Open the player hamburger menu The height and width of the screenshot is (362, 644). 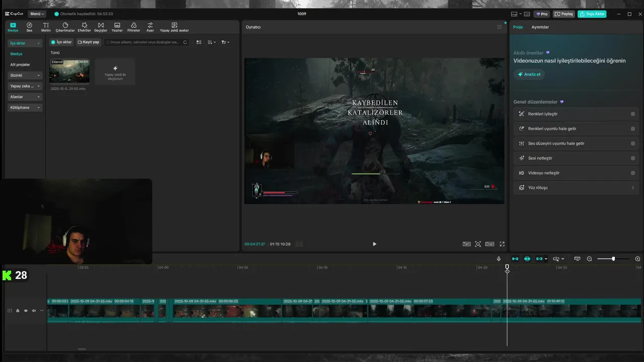click(500, 27)
